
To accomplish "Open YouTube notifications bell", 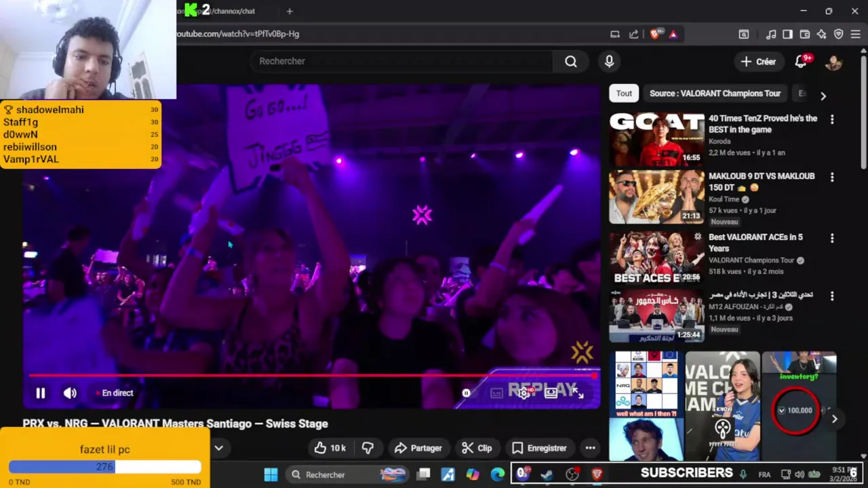I will pos(801,62).
